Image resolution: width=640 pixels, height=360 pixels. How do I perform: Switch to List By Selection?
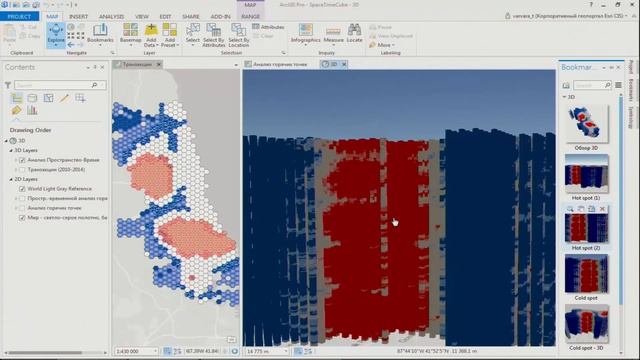click(48, 98)
